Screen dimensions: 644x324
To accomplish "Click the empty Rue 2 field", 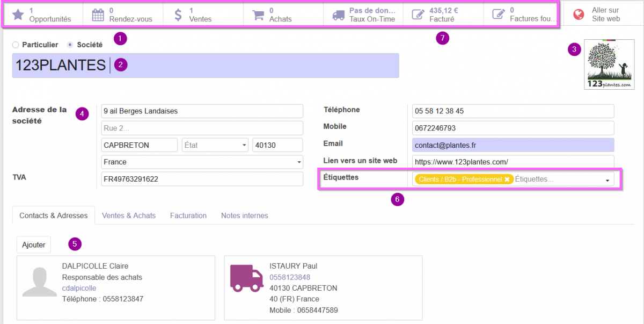I will pos(202,128).
